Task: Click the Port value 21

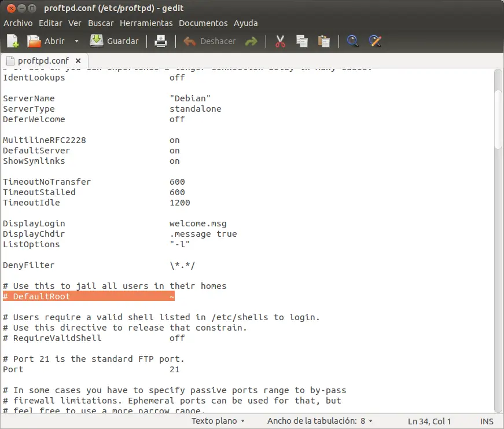Action: (x=175, y=369)
